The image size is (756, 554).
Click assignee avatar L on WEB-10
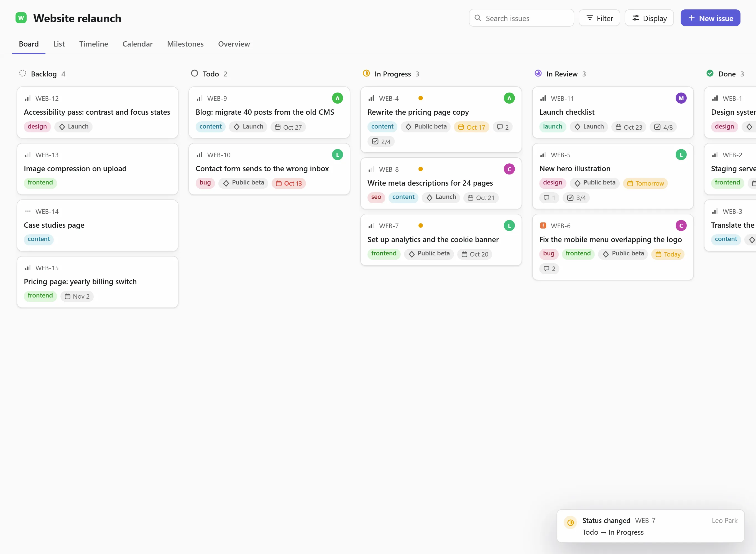(338, 155)
